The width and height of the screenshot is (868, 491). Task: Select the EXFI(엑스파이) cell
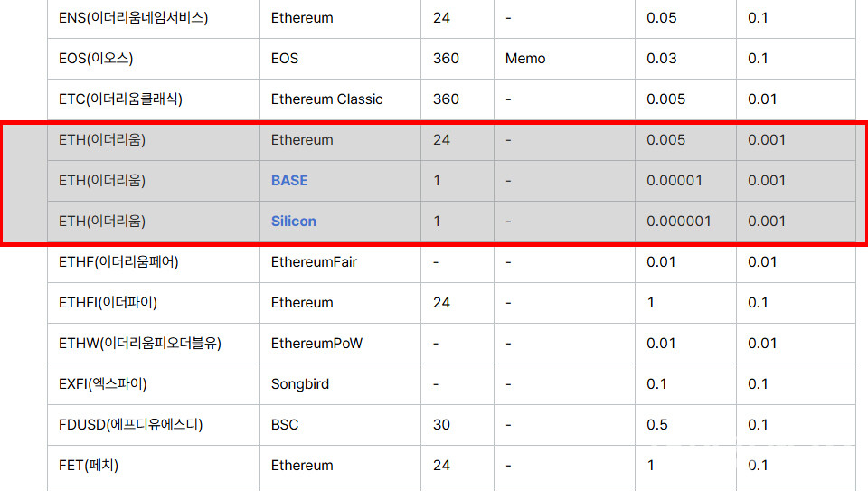pyautogui.click(x=102, y=384)
